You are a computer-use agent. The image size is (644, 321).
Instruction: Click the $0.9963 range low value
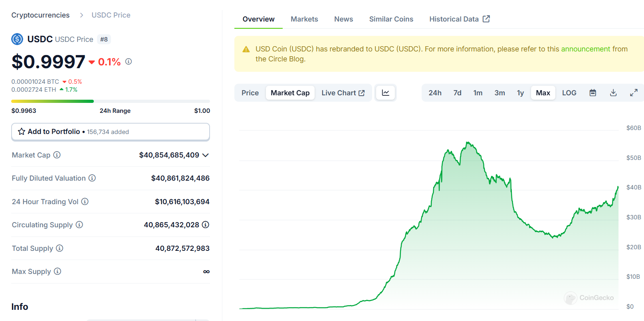tap(24, 111)
